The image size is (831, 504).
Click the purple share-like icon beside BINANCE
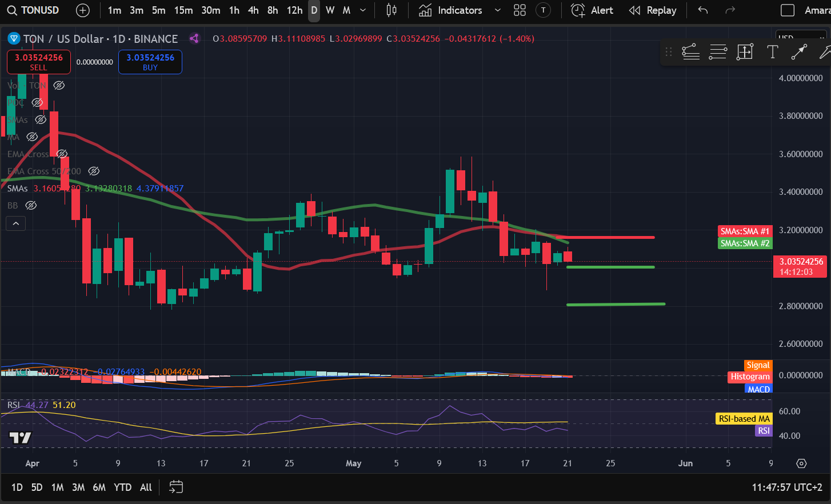coord(194,39)
